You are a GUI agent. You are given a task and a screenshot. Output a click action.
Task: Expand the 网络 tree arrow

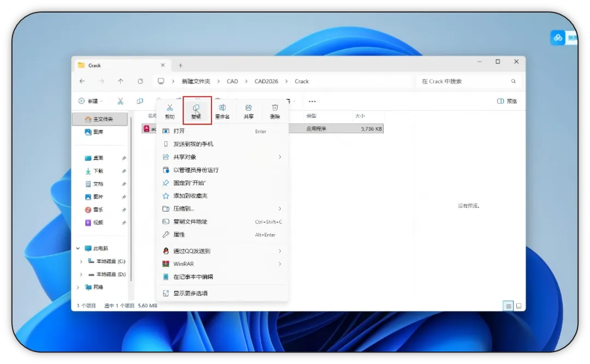point(78,287)
